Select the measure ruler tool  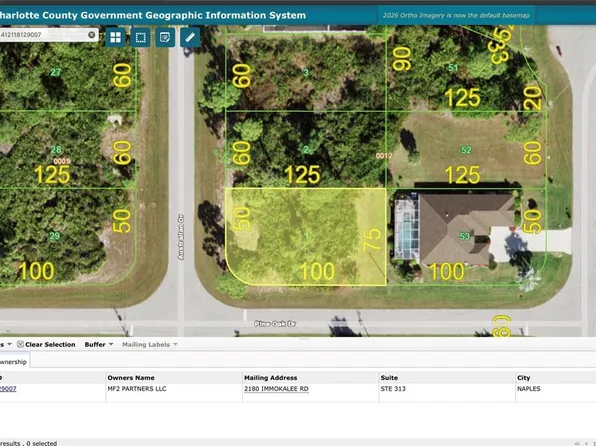[190, 37]
